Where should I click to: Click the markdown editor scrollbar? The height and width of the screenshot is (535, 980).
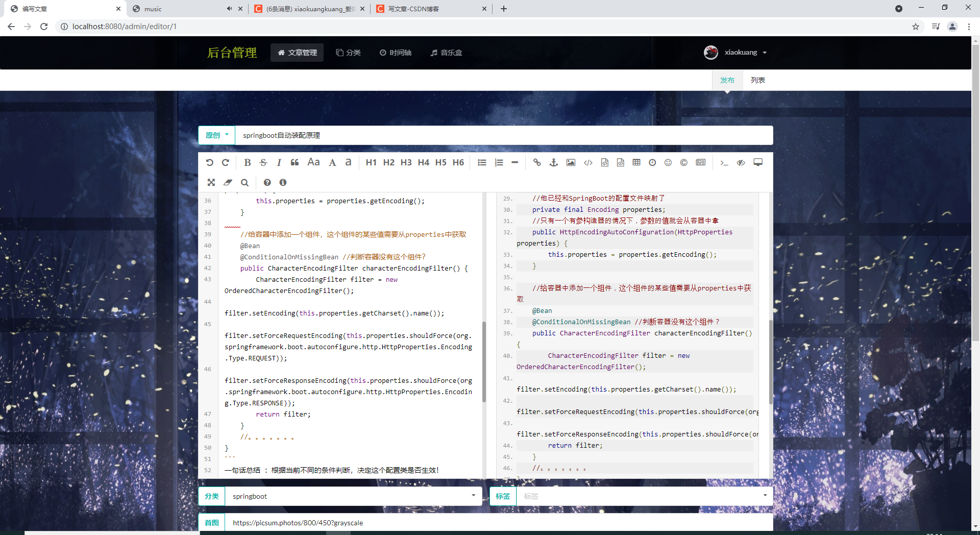(484, 361)
